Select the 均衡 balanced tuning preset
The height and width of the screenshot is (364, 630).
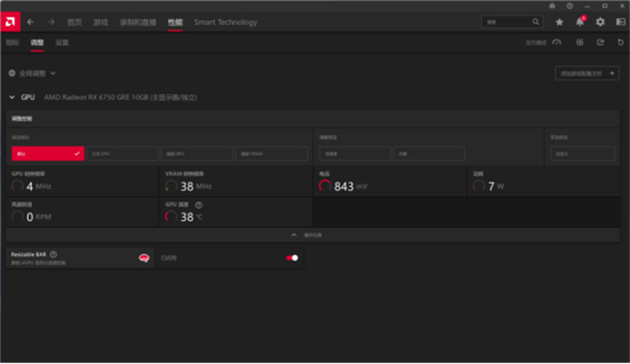(x=429, y=154)
